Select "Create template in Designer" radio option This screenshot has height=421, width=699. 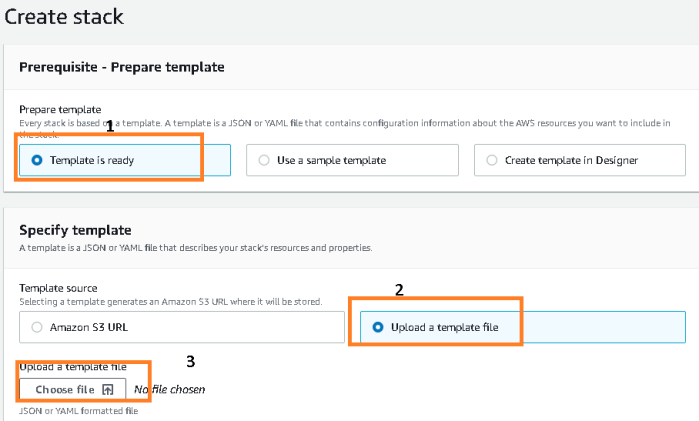tap(493, 160)
